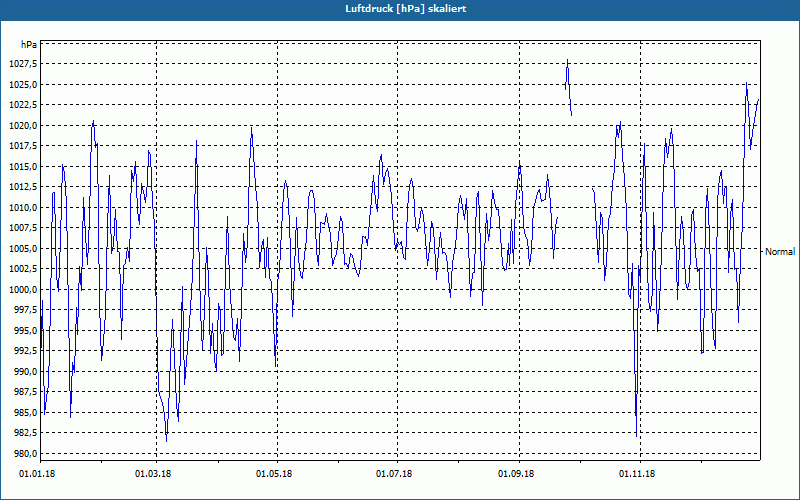This screenshot has height=500, width=800.
Task: Click the 1000,0 axis value
Action: [x=22, y=289]
